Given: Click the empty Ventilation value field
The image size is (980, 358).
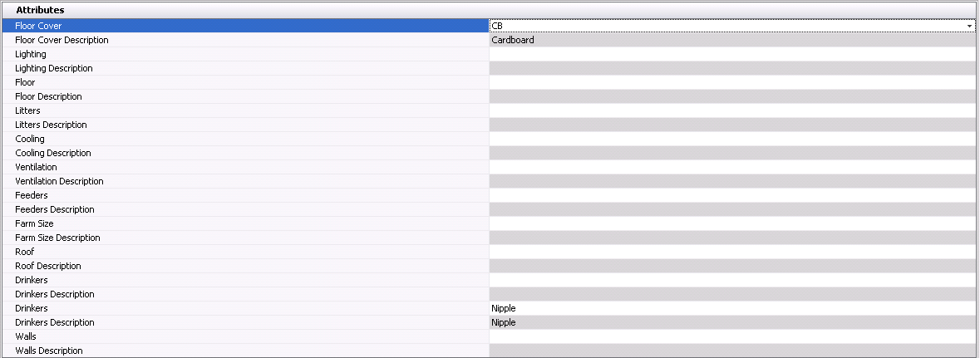Looking at the screenshot, I should click(x=731, y=167).
